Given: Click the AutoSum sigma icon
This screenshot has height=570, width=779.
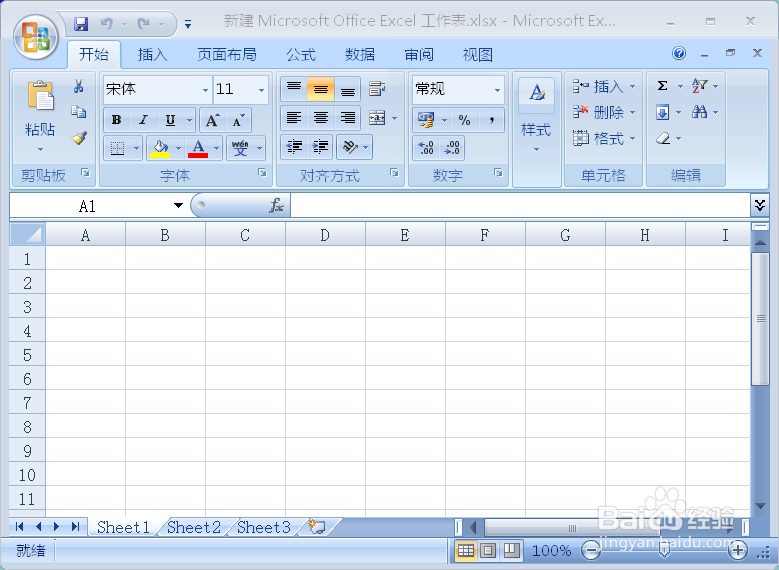Looking at the screenshot, I should pyautogui.click(x=662, y=86).
